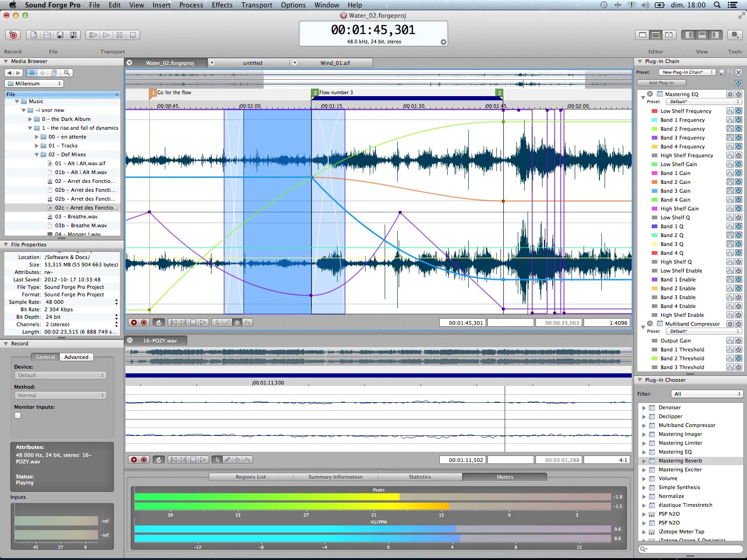The width and height of the screenshot is (747, 560).
Task: Toggle power button for Low Shelf Frequency
Action: pyautogui.click(x=739, y=111)
